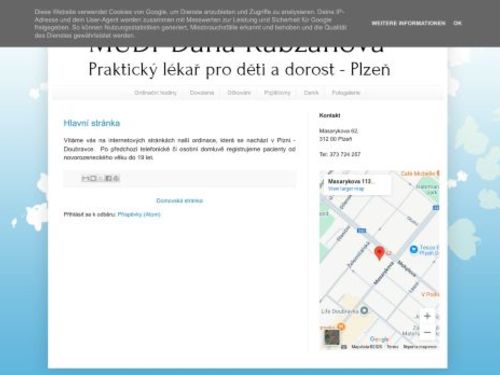Zoom in on the map
500x375 pixels.
coord(427,316)
